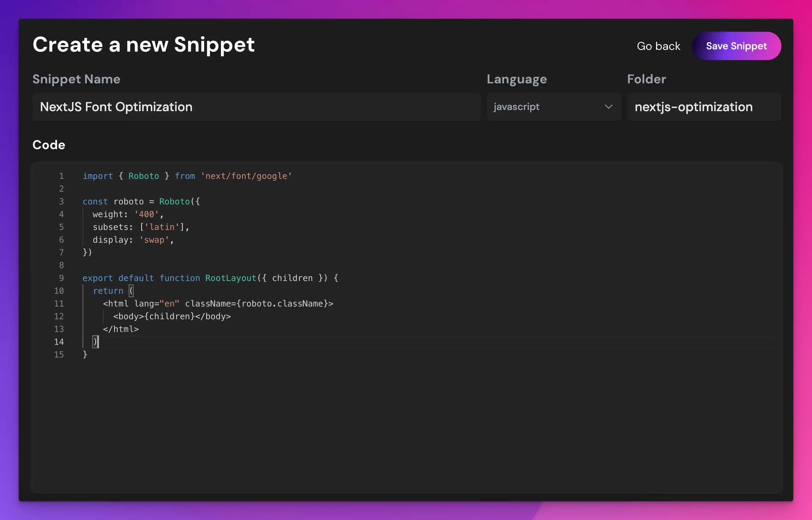Click the Go back link
Viewport: 812px width, 520px height.
[x=658, y=46]
